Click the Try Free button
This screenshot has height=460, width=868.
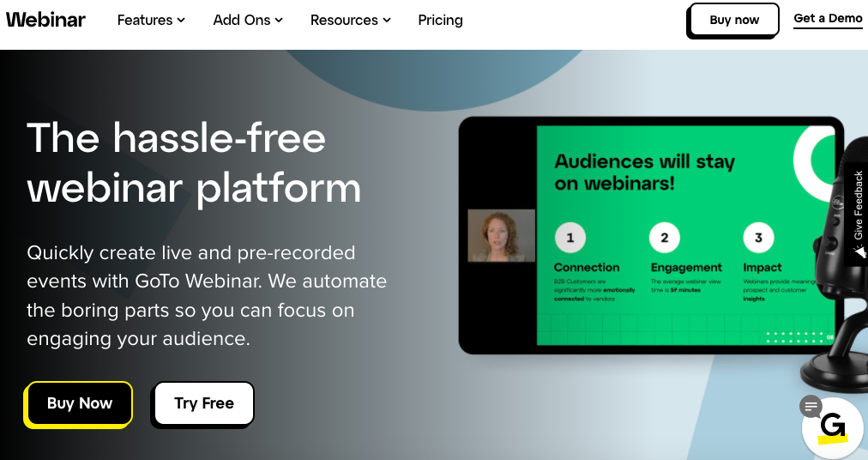click(203, 404)
